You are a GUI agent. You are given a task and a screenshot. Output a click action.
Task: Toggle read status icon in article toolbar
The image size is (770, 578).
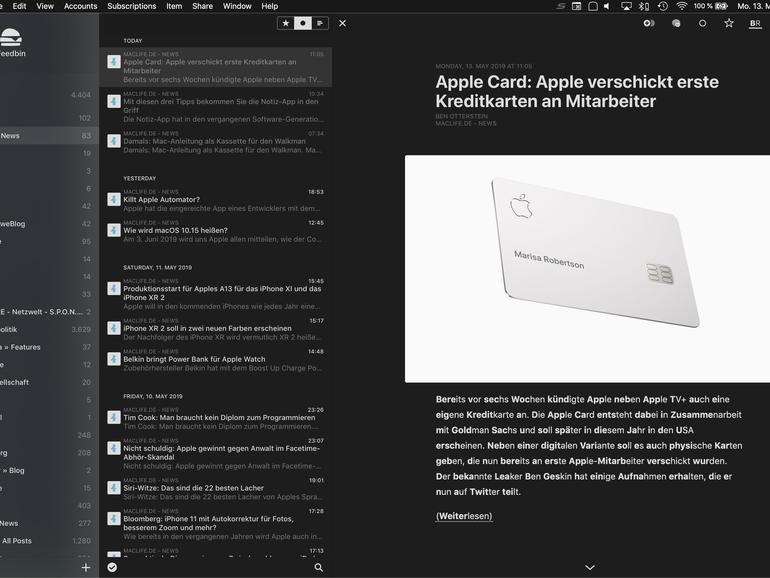(x=649, y=23)
